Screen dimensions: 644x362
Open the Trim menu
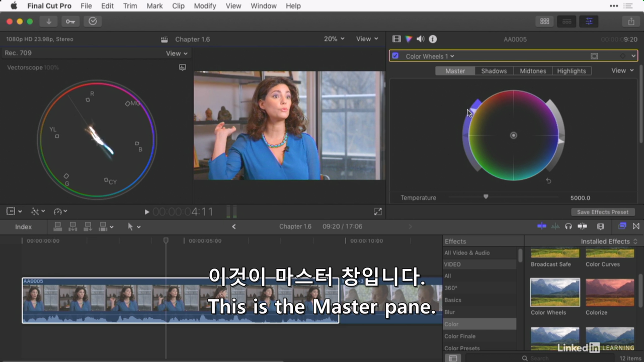coord(130,6)
